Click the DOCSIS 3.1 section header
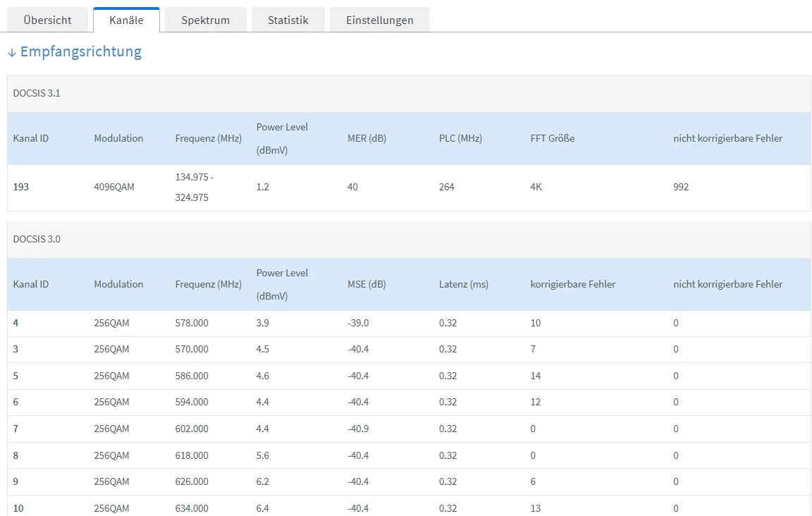 [37, 93]
